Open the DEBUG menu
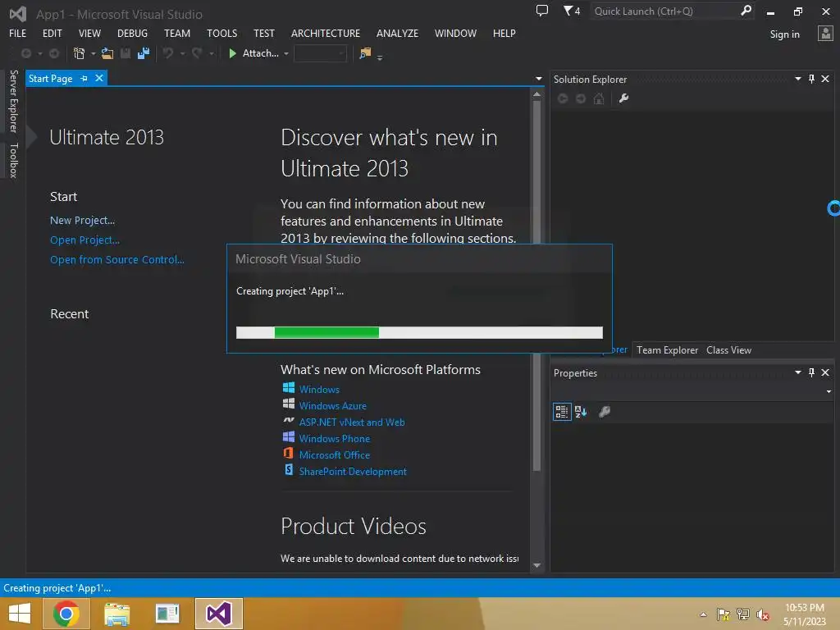 (132, 33)
